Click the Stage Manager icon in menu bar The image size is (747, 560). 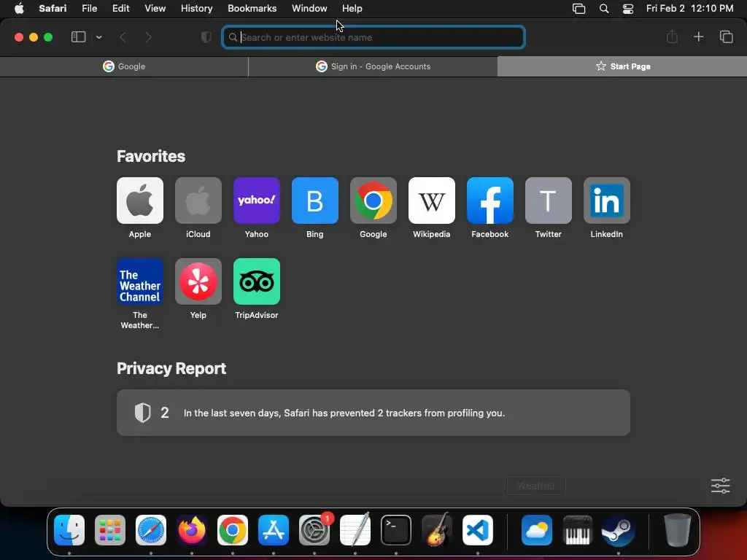coord(578,9)
